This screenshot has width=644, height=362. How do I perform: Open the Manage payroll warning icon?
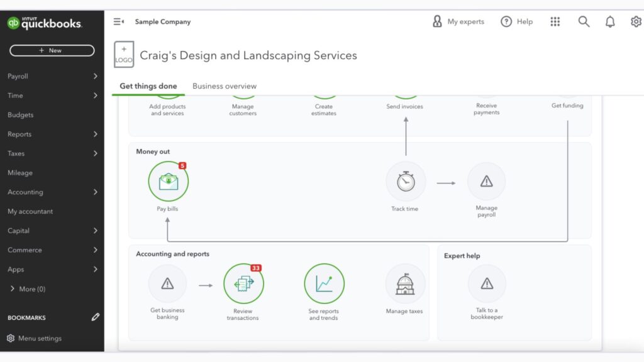486,182
